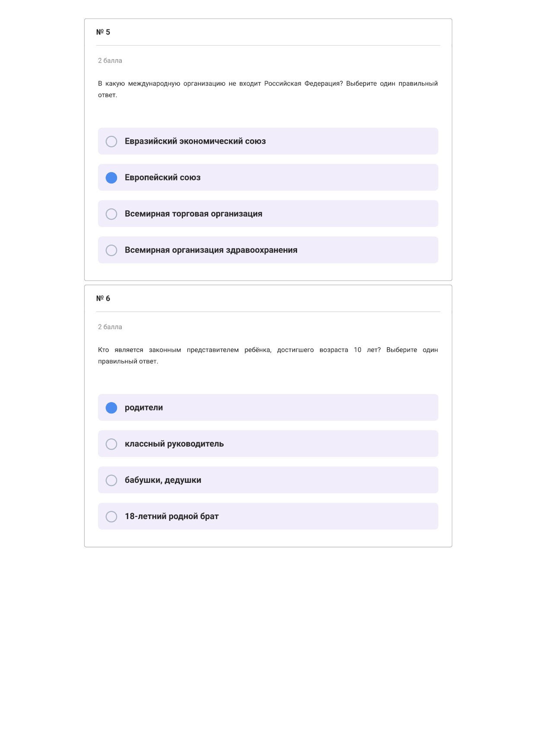Select radio button for Евразийский экономический союз
535x756 pixels.
111,142
